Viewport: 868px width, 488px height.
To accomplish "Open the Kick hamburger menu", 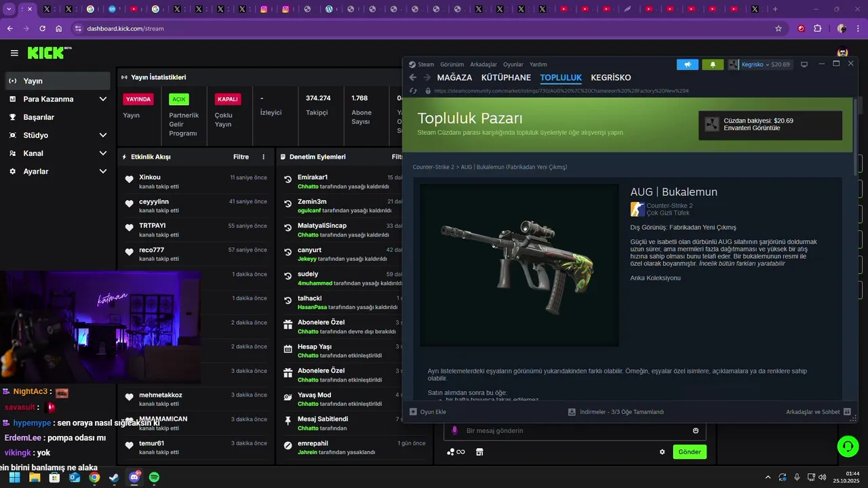I will pos(14,53).
